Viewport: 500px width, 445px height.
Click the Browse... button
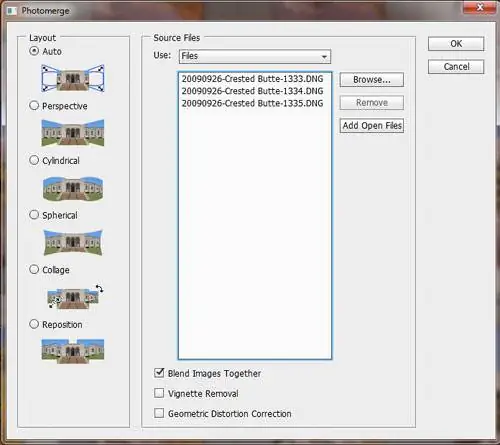click(x=372, y=80)
